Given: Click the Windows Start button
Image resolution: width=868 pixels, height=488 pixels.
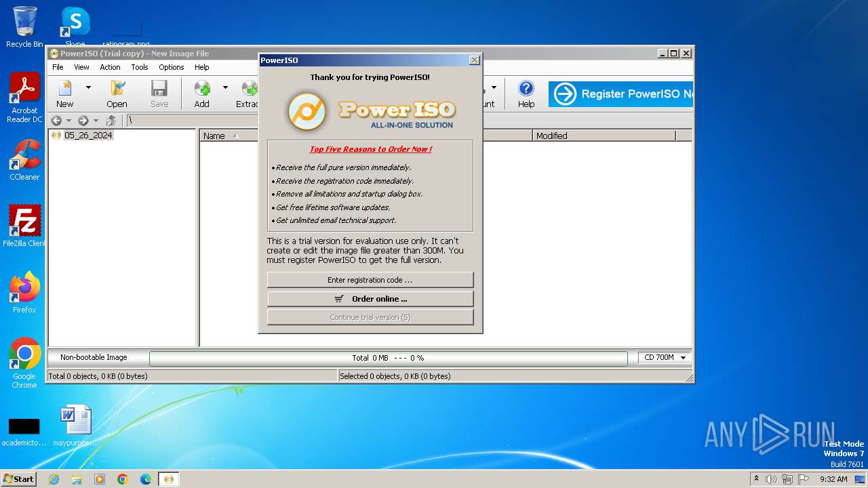Looking at the screenshot, I should click(x=18, y=479).
